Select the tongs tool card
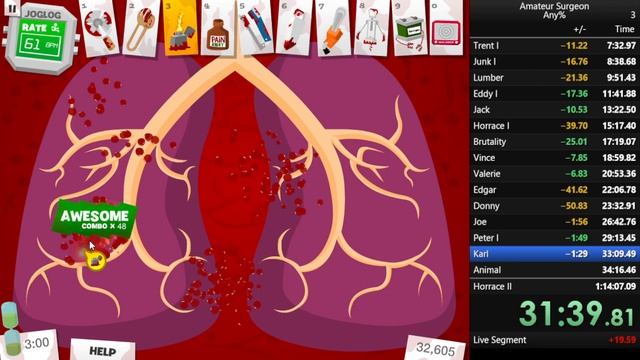This screenshot has height=360, width=640. click(141, 28)
